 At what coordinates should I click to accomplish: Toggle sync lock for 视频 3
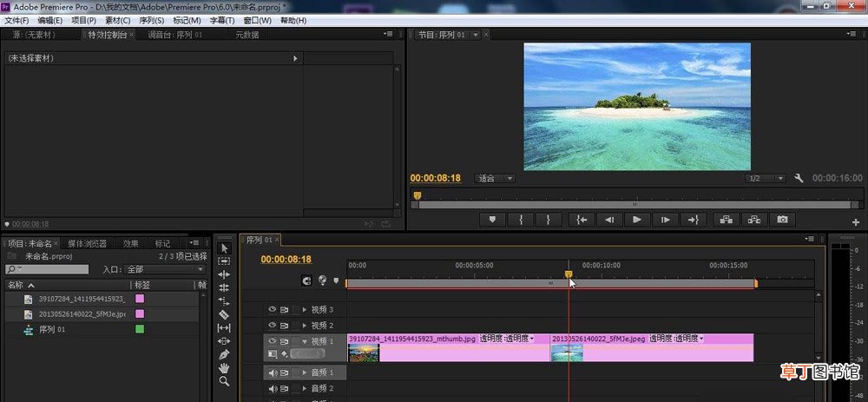click(285, 309)
